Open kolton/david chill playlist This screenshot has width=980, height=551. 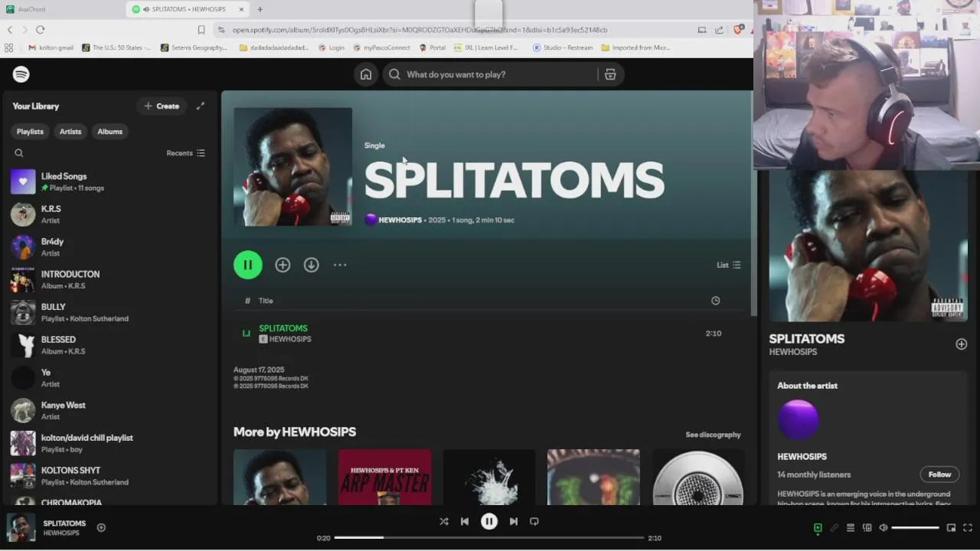tap(111, 443)
